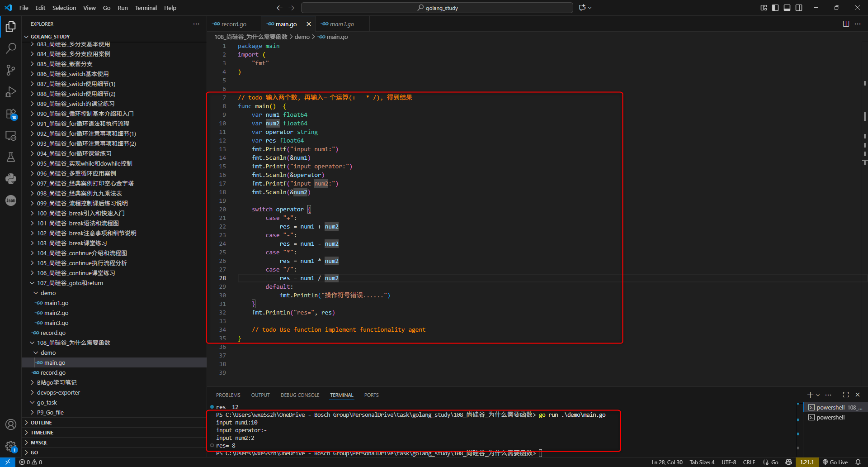The height and width of the screenshot is (467, 868).
Task: Switch to the DEBUG CONSOLE panel tab
Action: click(300, 395)
